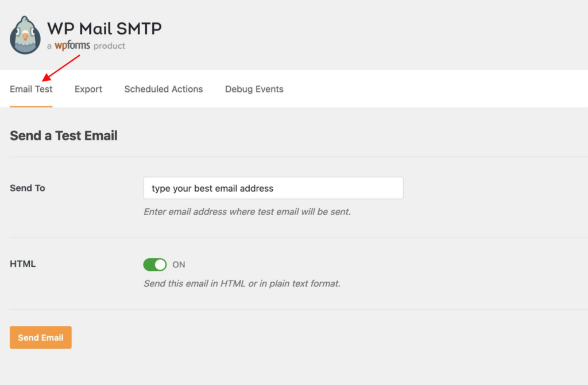Toggle the HTML switch off
588x385 pixels.
pyautogui.click(x=154, y=265)
